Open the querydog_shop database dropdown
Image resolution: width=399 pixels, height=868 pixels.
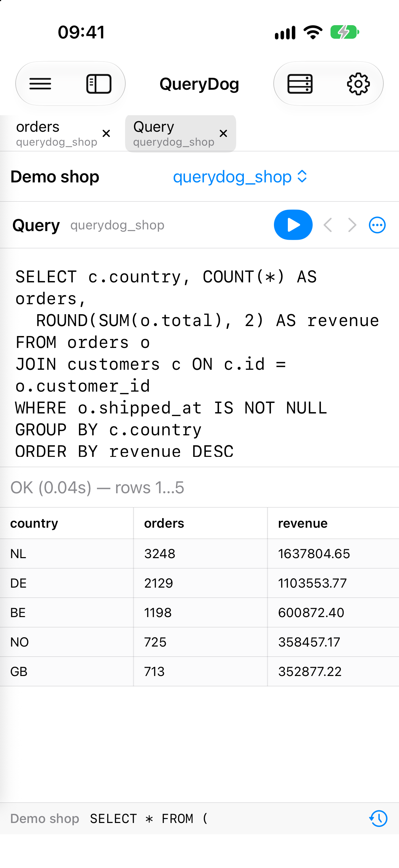coord(240,176)
